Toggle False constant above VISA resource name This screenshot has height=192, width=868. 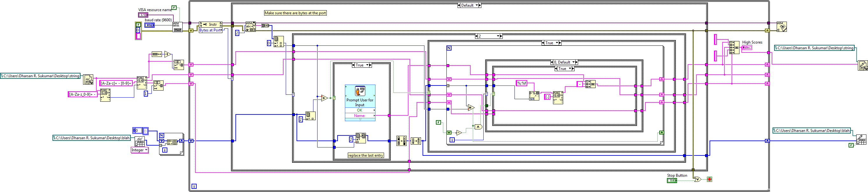pyautogui.click(x=174, y=7)
